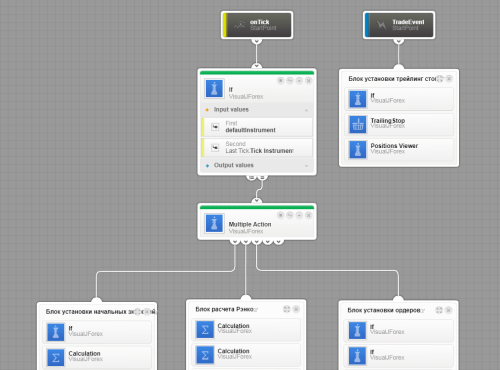Click leftmost output connector under Multiple Action
This screenshot has height=370, width=500.
click(x=235, y=241)
